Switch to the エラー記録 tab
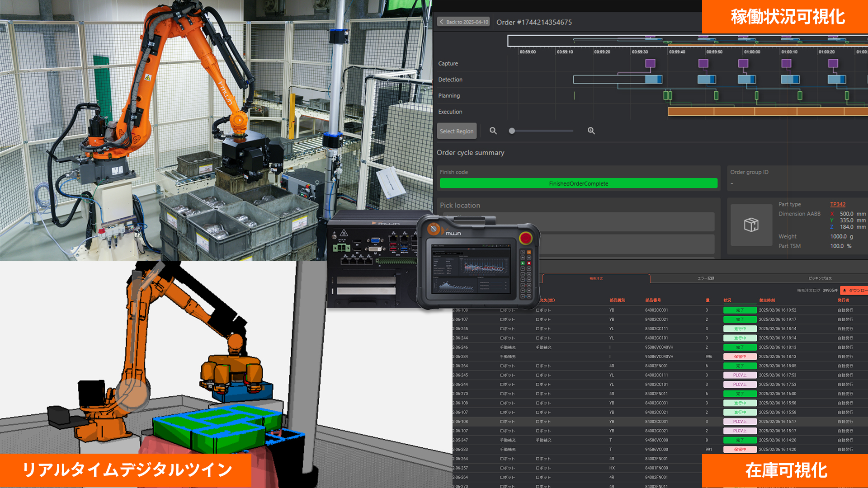 [705, 278]
